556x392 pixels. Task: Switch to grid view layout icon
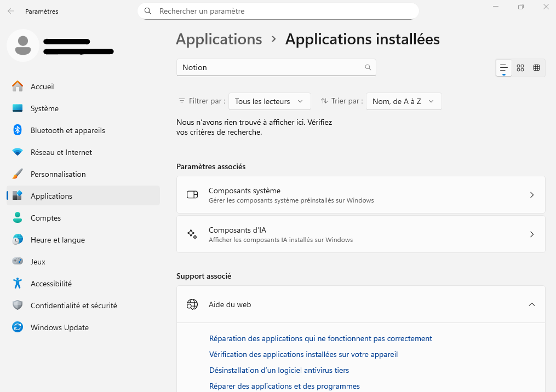[x=520, y=68]
